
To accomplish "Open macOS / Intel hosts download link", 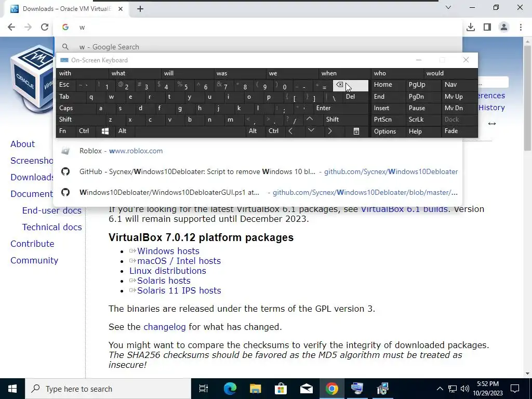I will (179, 261).
